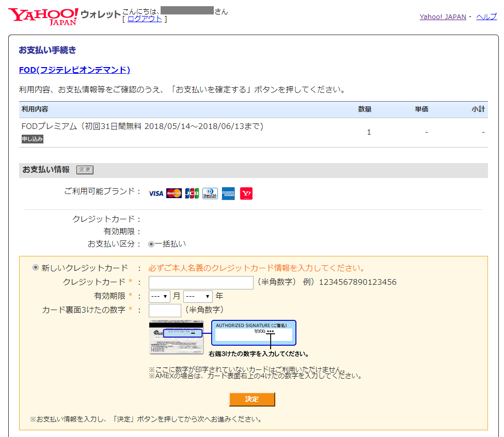Click the card back sample image

[x=176, y=337]
